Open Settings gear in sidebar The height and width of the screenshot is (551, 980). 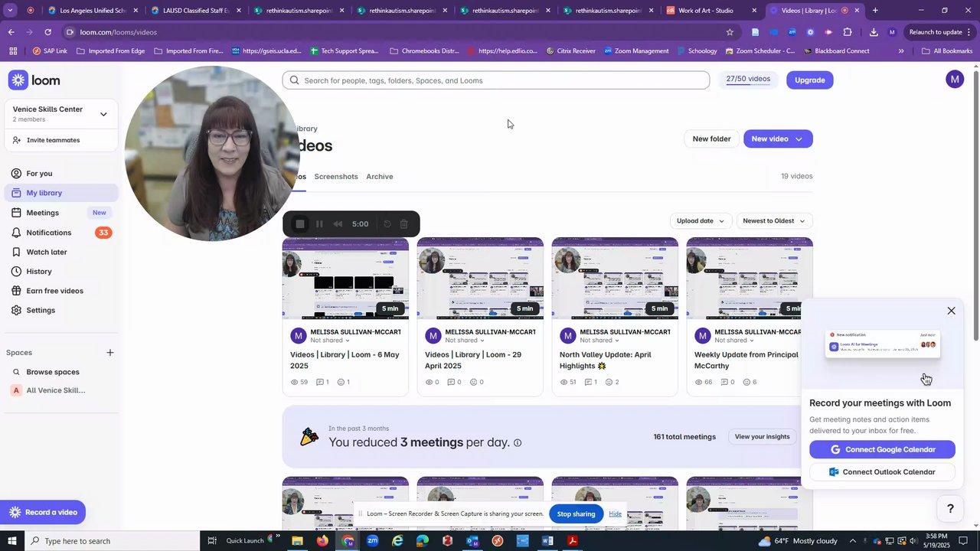coord(16,310)
